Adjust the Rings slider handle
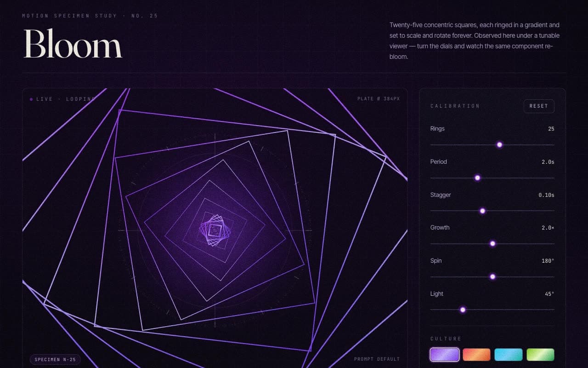This screenshot has height=368, width=588. point(499,144)
